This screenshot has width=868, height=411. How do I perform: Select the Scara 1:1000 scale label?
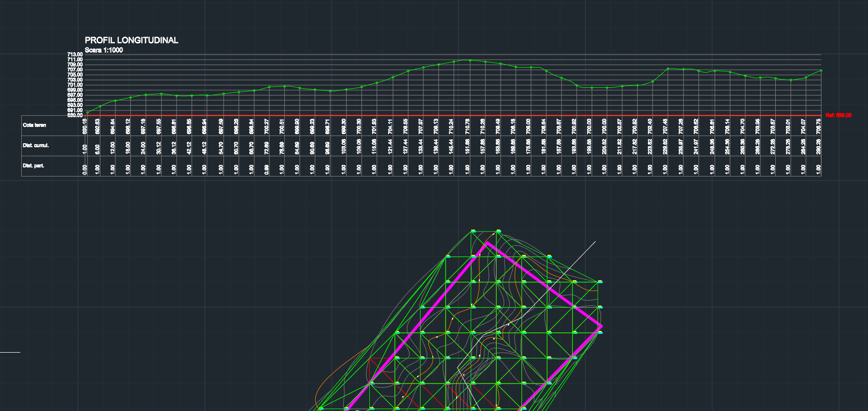tap(104, 50)
